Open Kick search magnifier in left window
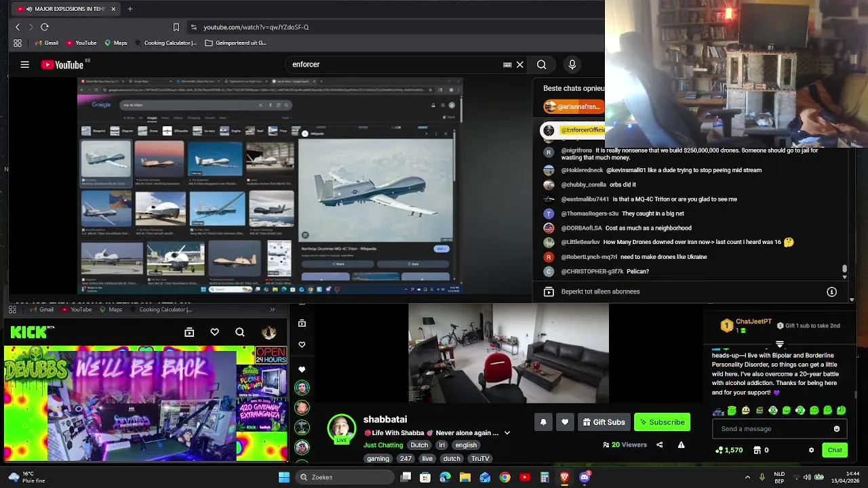868x488 pixels. (x=239, y=332)
